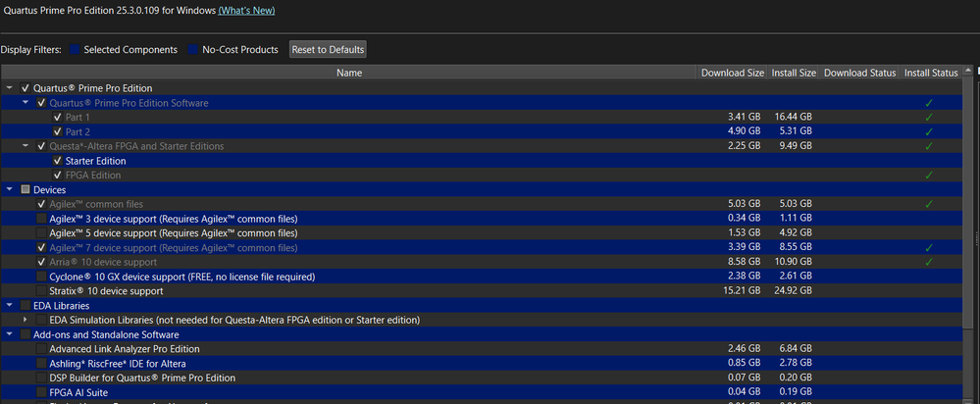
Task: Collapse the EDA Libraries group
Action: point(10,306)
